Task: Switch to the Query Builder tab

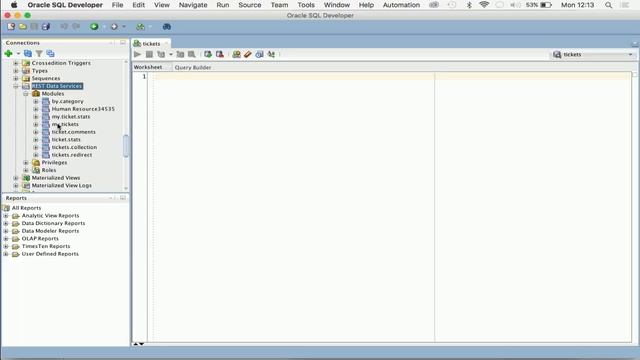Action: pyautogui.click(x=193, y=67)
